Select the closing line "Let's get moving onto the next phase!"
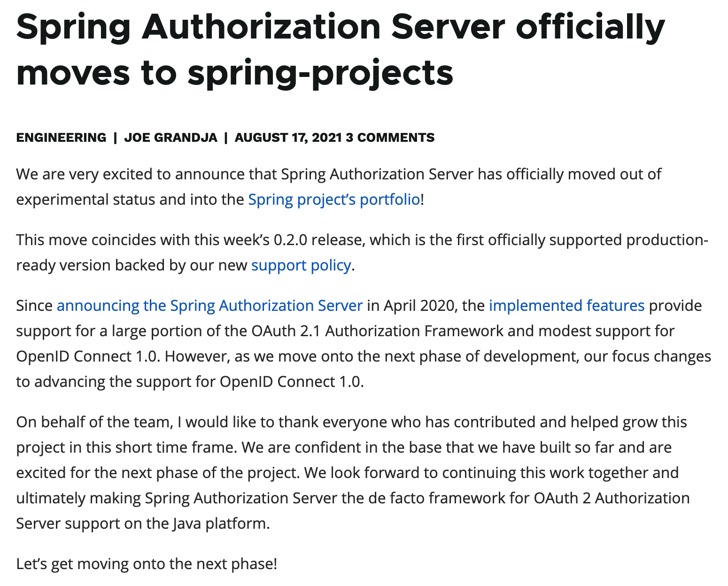This screenshot has width=728, height=586. coord(147,563)
